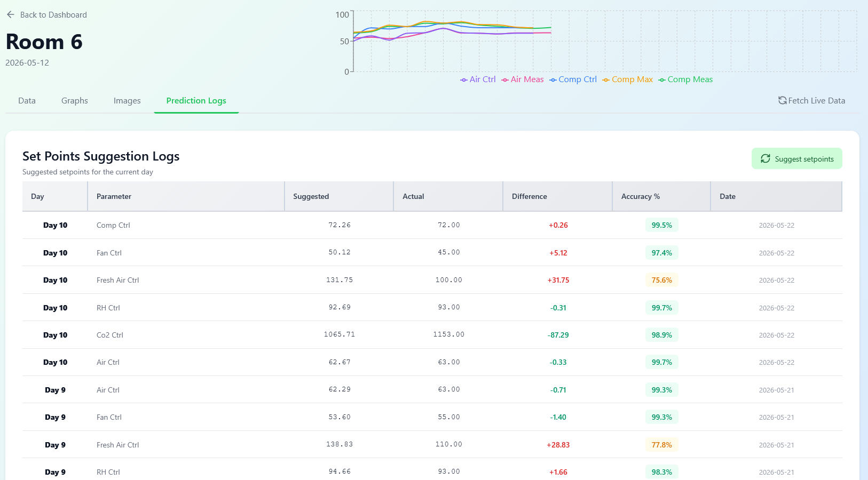The width and height of the screenshot is (868, 480).
Task: Click the Suggested column header
Action: [339, 196]
